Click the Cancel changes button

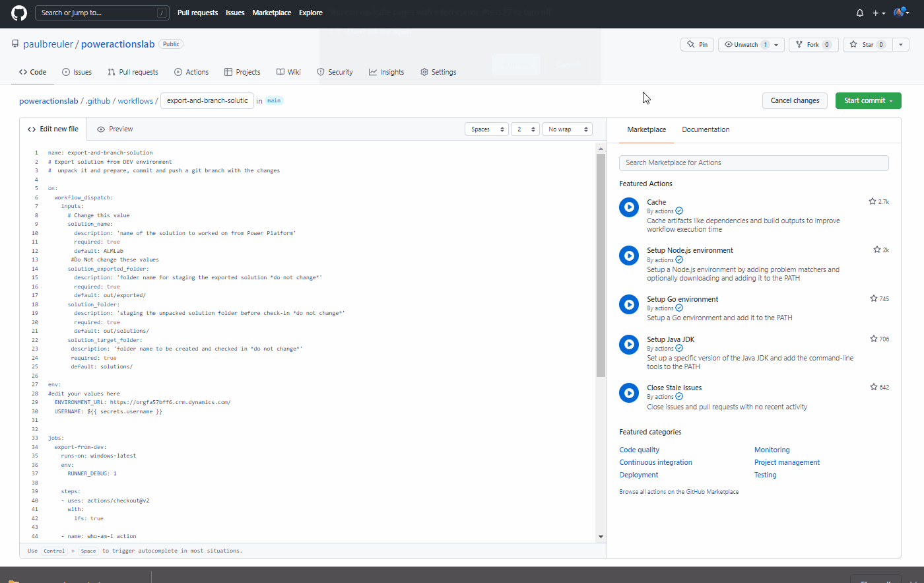click(795, 100)
